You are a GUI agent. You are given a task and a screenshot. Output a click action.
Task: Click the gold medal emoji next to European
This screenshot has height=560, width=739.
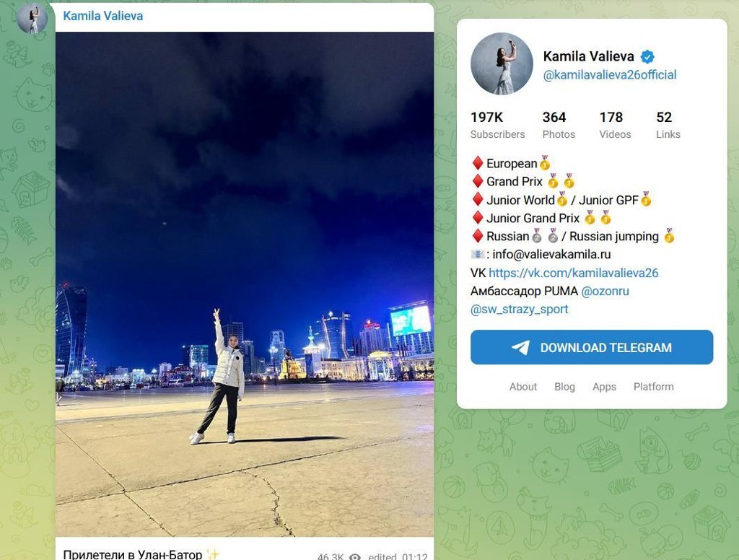545,162
